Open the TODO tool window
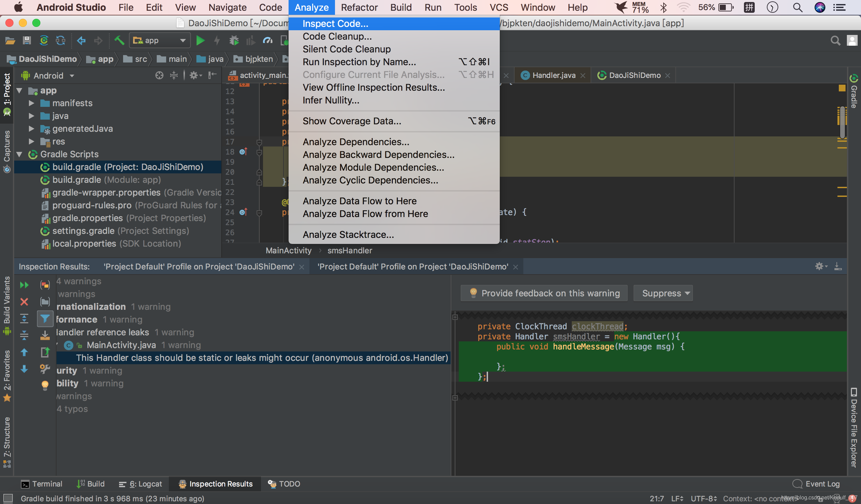This screenshot has height=504, width=861. point(284,484)
